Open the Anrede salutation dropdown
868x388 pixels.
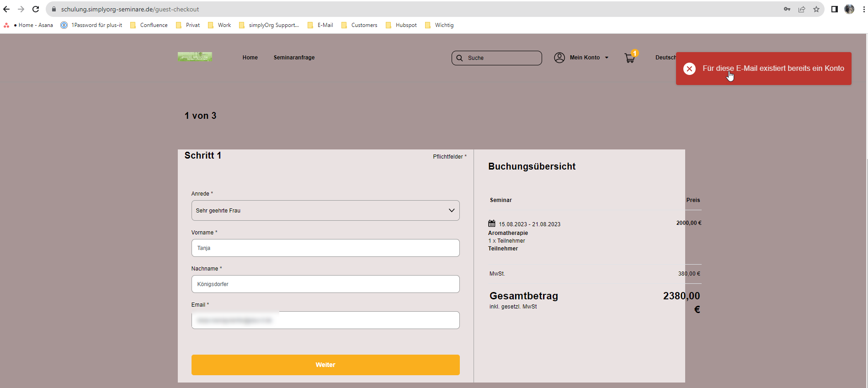pyautogui.click(x=325, y=211)
